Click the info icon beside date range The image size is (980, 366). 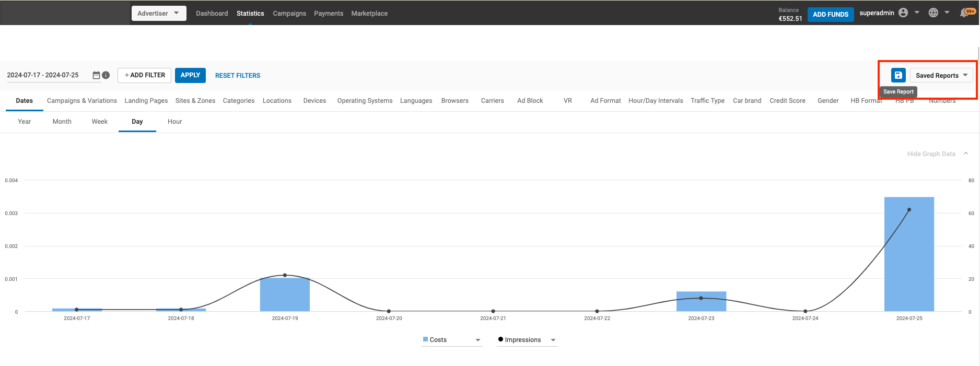[x=106, y=75]
